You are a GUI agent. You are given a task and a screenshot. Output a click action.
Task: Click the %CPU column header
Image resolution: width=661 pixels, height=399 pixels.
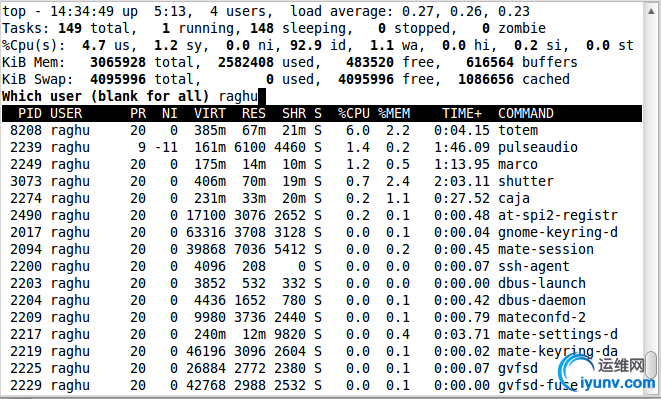[x=354, y=113]
